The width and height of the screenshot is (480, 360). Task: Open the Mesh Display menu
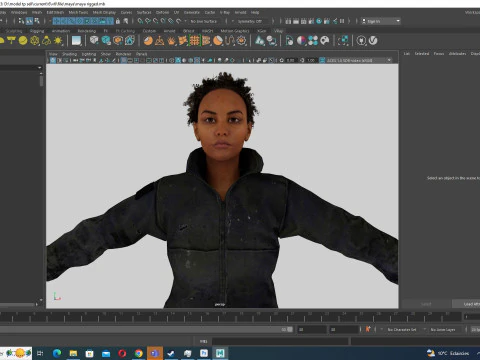104,12
